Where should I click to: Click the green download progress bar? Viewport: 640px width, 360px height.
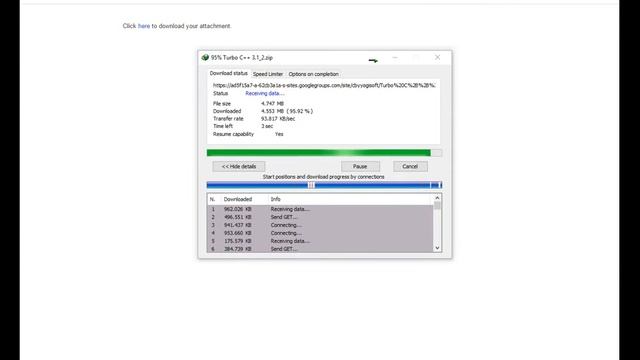click(324, 153)
